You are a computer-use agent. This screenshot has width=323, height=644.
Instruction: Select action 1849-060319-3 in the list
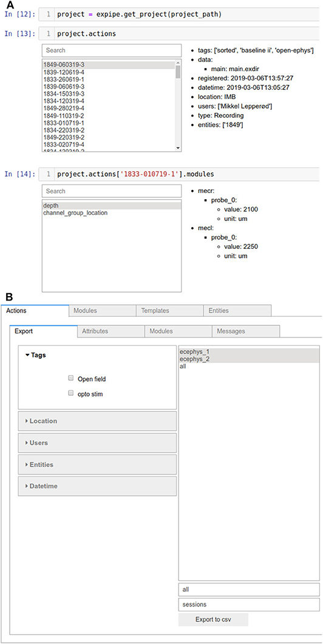click(x=109, y=65)
